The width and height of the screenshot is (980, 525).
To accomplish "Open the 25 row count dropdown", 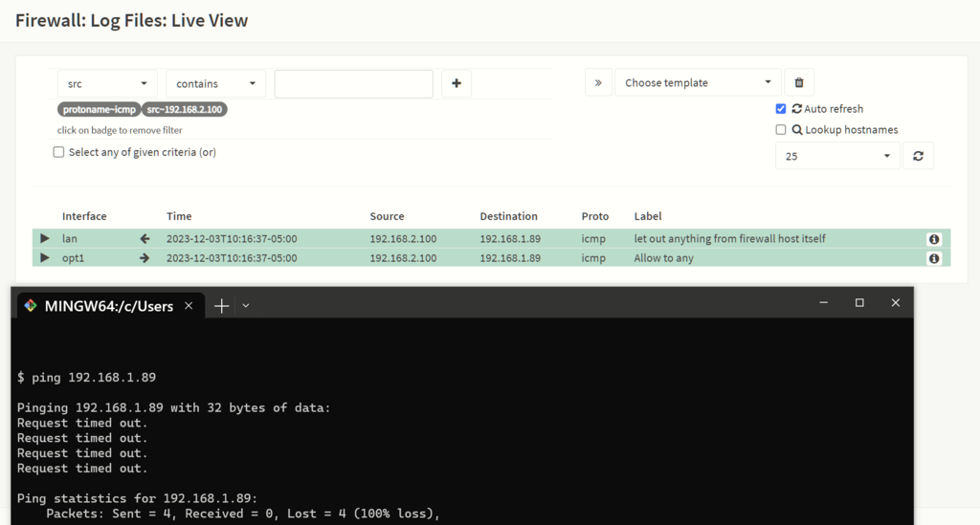I will click(837, 156).
